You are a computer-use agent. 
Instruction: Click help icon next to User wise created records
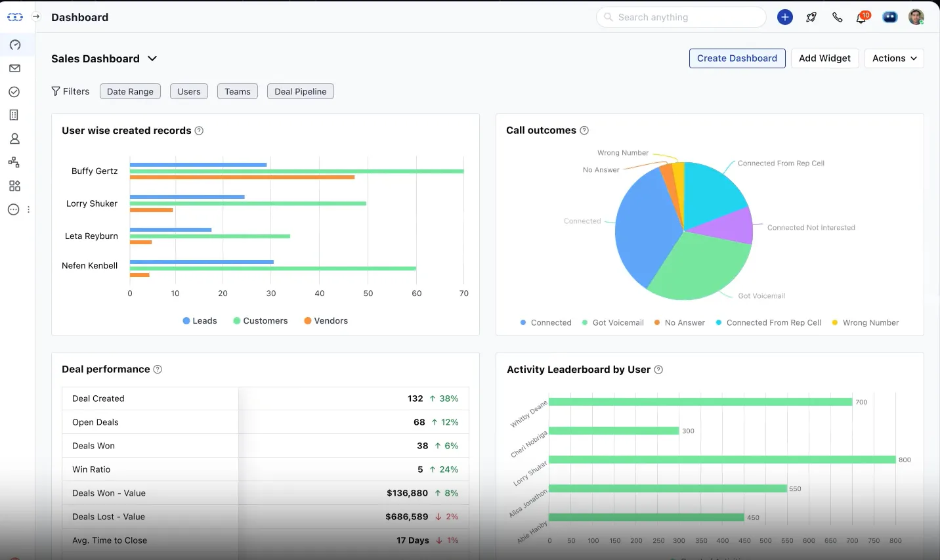[199, 131]
